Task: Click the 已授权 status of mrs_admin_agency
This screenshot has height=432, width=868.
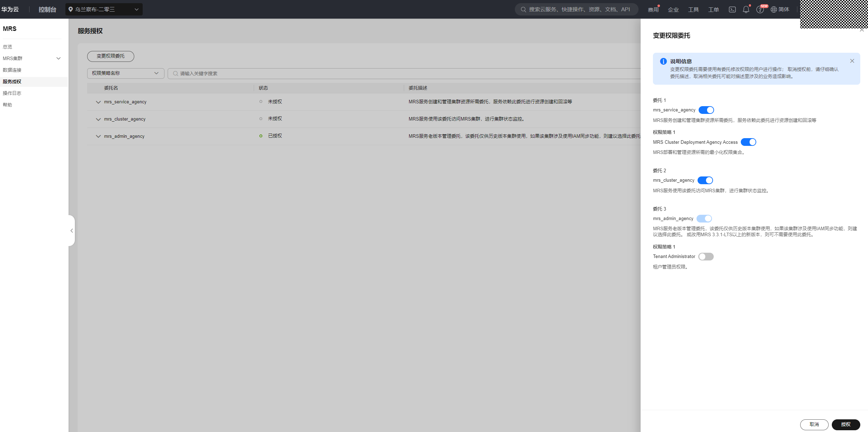Action: [275, 136]
